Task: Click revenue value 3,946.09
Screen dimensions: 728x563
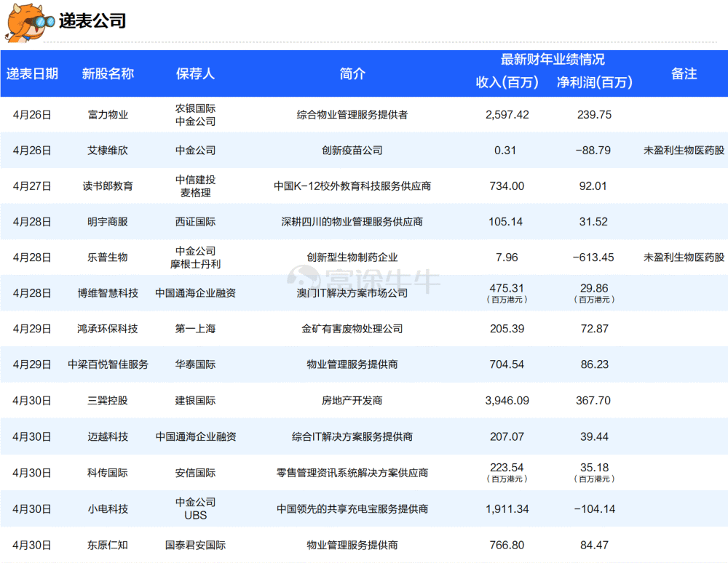Action: 507,401
